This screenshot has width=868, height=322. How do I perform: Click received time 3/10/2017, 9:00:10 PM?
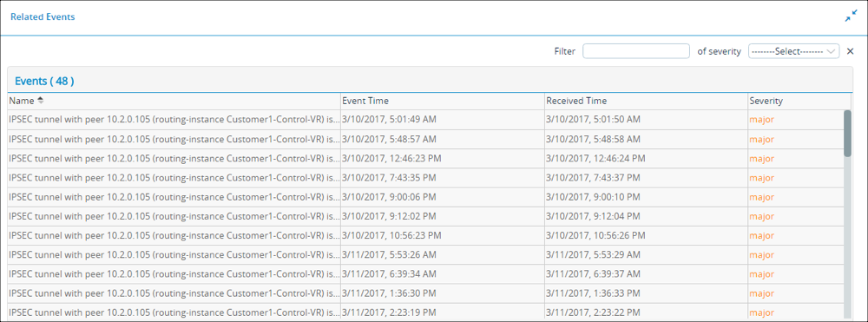[593, 197]
